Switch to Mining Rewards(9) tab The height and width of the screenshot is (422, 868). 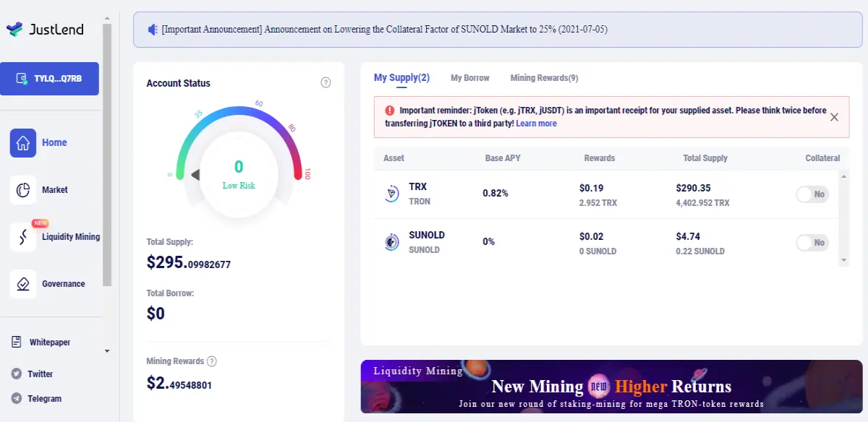coord(544,78)
